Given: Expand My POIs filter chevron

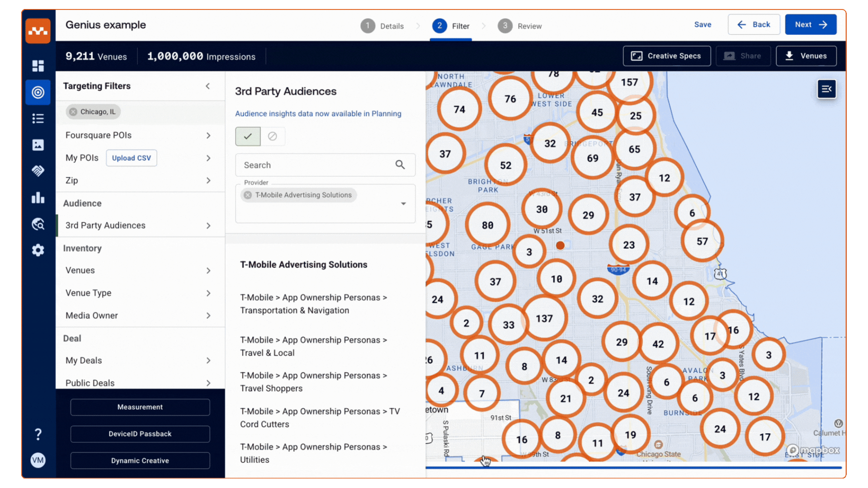Looking at the screenshot, I should pos(208,158).
